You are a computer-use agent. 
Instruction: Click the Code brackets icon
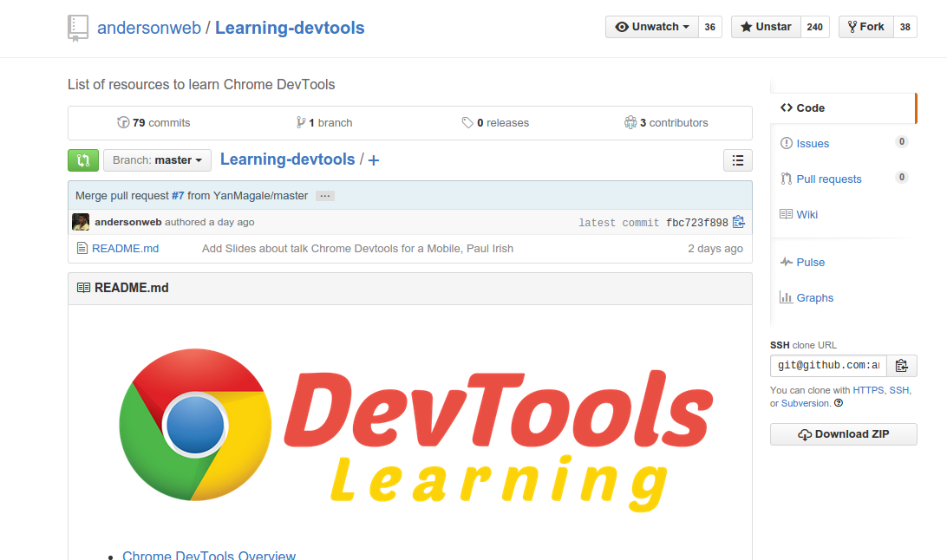(787, 108)
